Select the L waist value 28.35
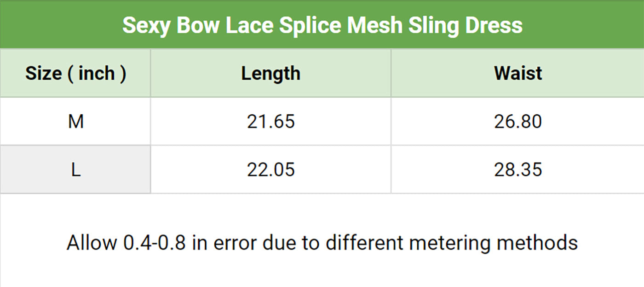The height and width of the screenshot is (287, 644). pyautogui.click(x=518, y=170)
